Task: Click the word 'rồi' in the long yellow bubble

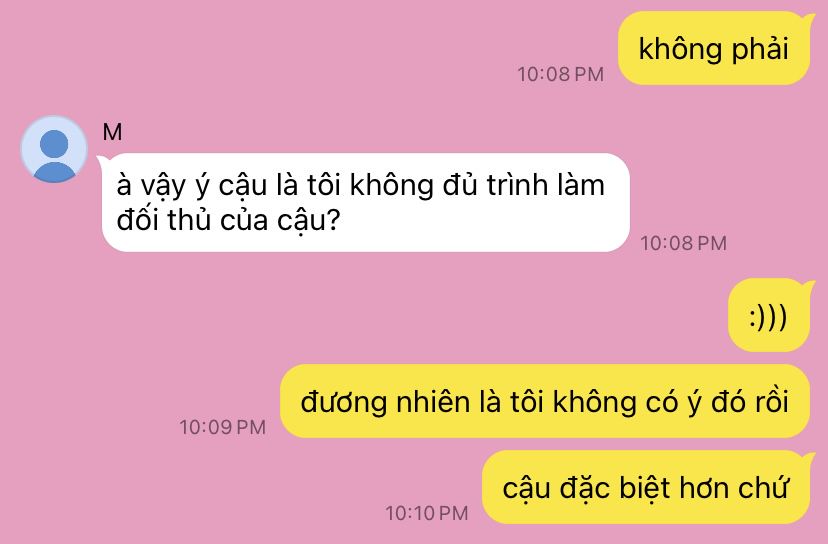Action: tap(771, 401)
